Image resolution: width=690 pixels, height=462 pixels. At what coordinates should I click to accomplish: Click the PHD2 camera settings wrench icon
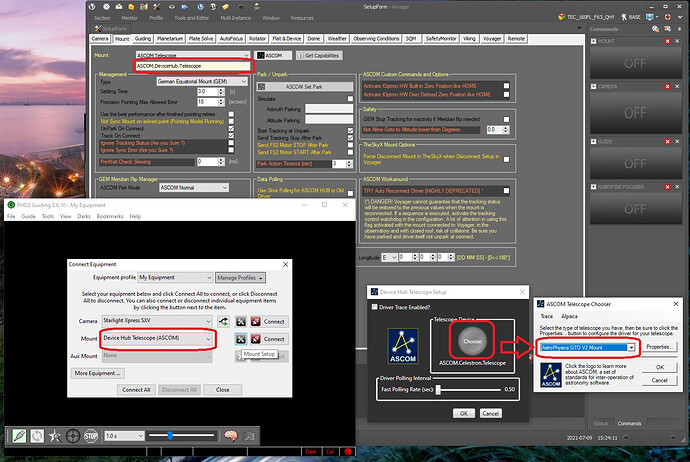click(x=249, y=436)
